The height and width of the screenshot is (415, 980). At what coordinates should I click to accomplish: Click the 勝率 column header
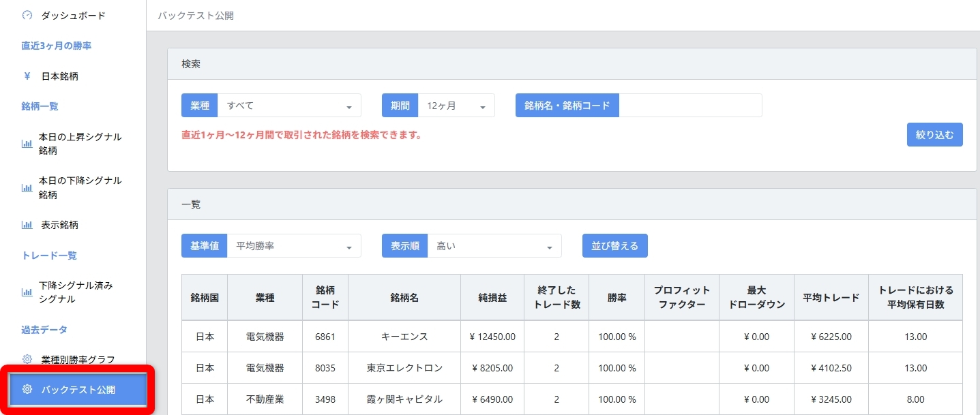click(x=617, y=298)
